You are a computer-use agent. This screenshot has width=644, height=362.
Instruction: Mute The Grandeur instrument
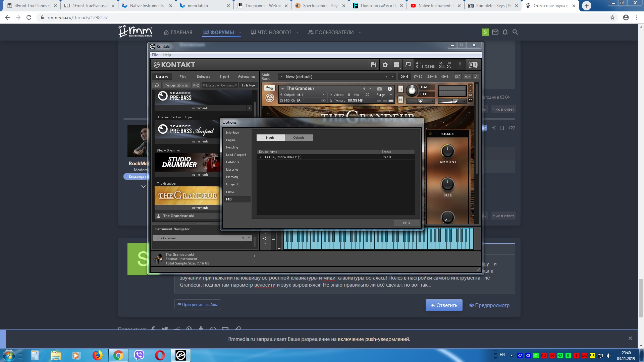[400, 100]
